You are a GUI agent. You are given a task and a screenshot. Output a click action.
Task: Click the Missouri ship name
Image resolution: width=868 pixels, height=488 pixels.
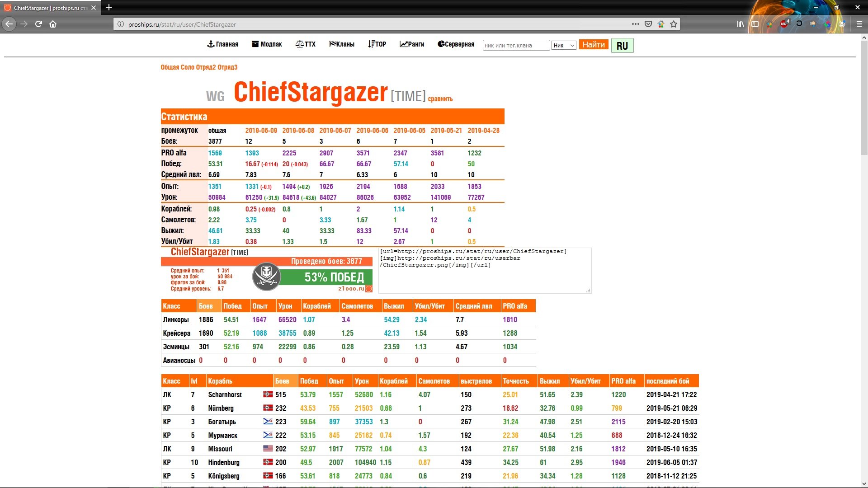[x=220, y=449]
